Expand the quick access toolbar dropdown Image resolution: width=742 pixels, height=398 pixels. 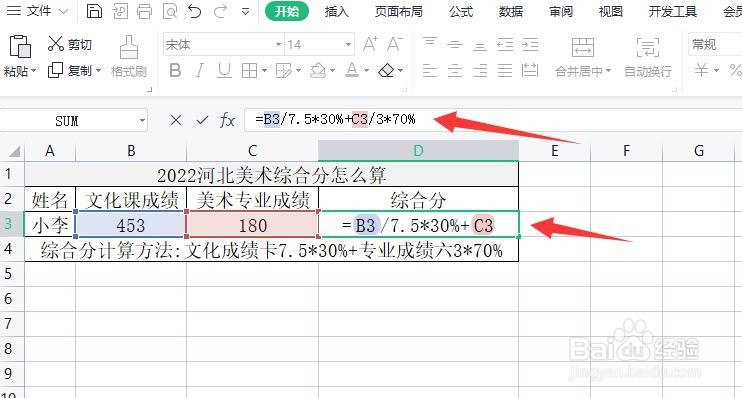click(245, 11)
